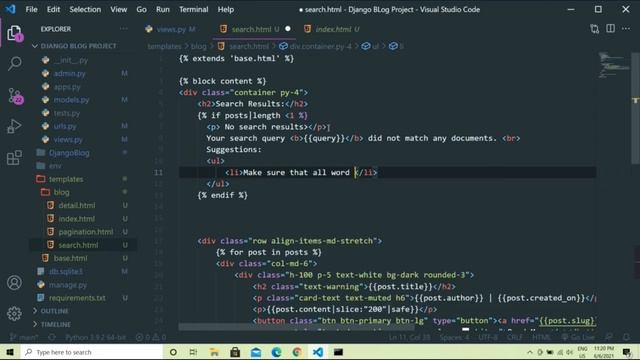Open editor More Actions ellipsis
Screen dimensions: 640x360
(x=626, y=29)
